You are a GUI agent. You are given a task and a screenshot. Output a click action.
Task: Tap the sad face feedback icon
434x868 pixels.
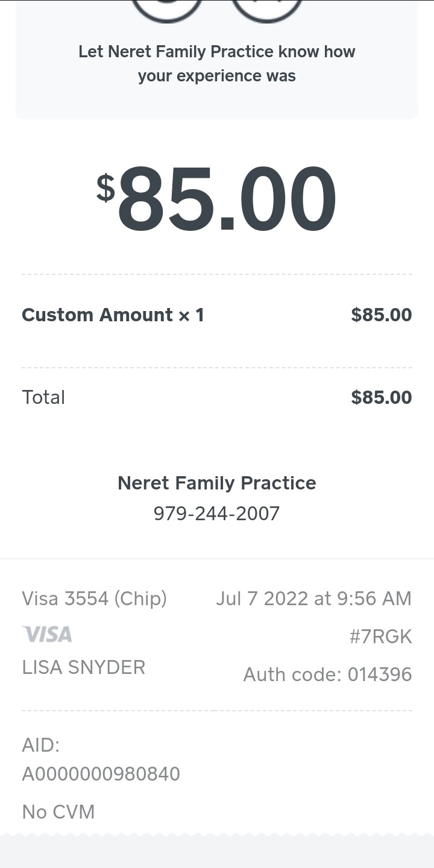pyautogui.click(x=267, y=8)
